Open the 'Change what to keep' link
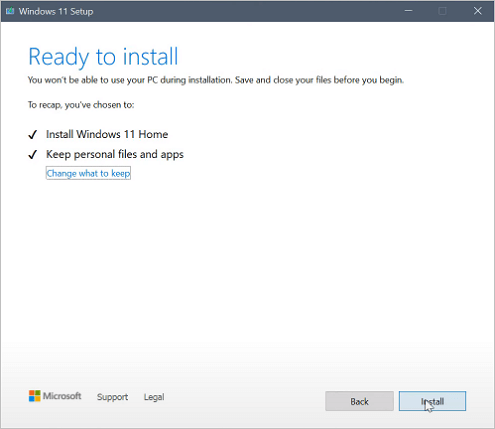This screenshot has width=495, height=429. pyautogui.click(x=88, y=173)
